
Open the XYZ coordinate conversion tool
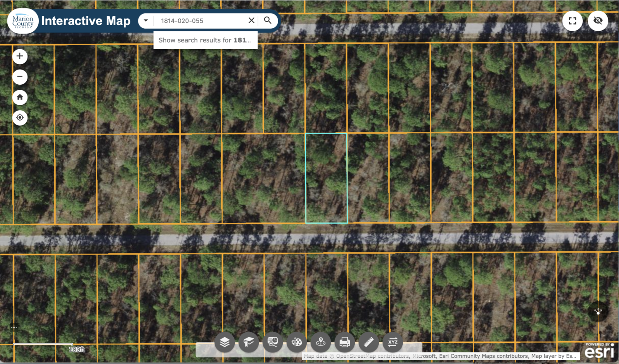click(393, 342)
